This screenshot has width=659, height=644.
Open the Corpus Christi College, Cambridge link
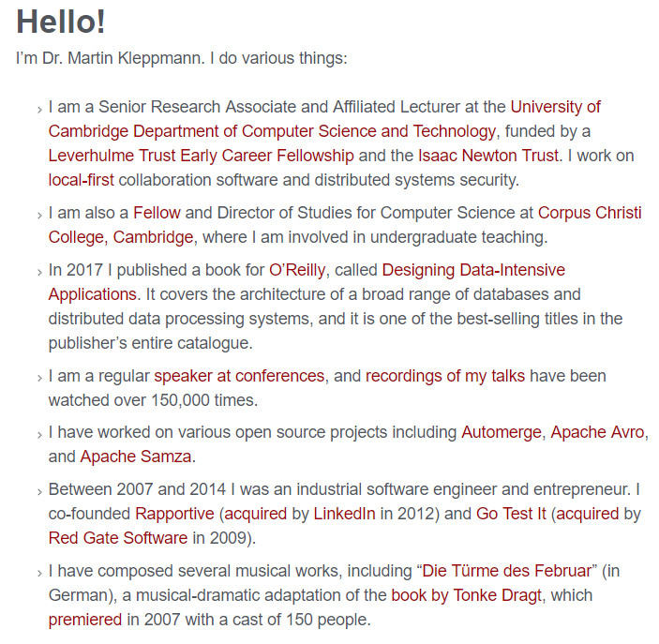coord(589,213)
